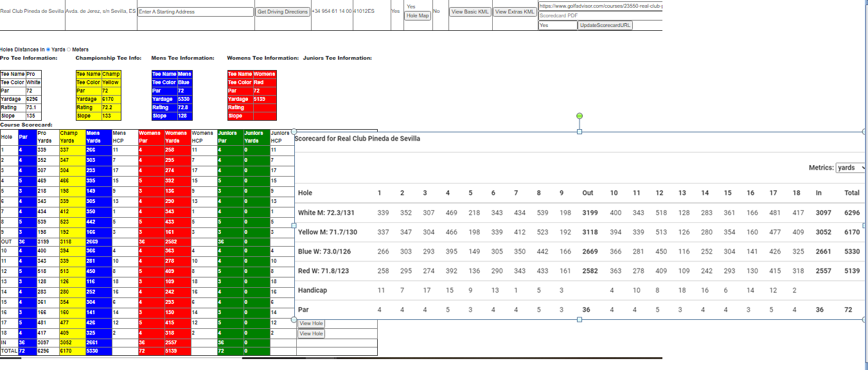Click the Get Driving Directions button

(283, 12)
